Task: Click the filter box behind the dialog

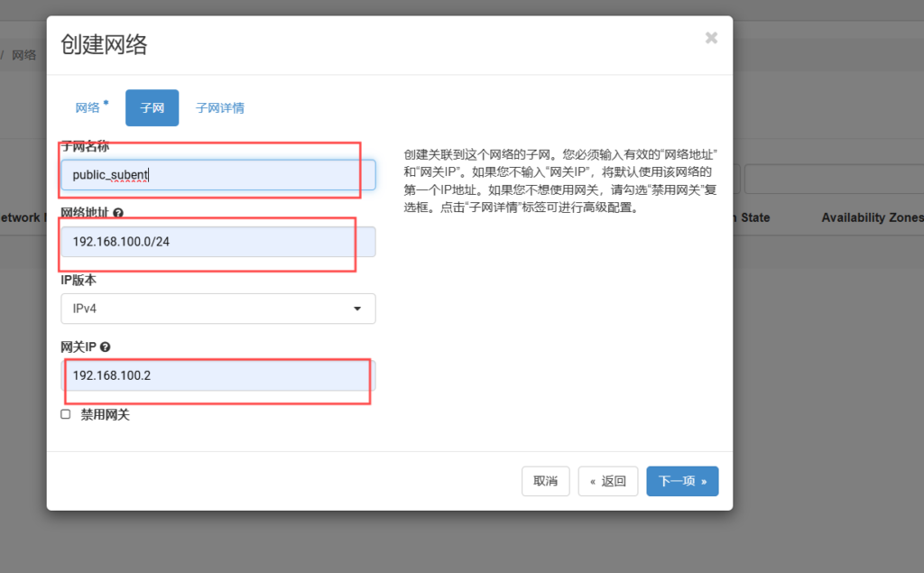Action: click(830, 179)
